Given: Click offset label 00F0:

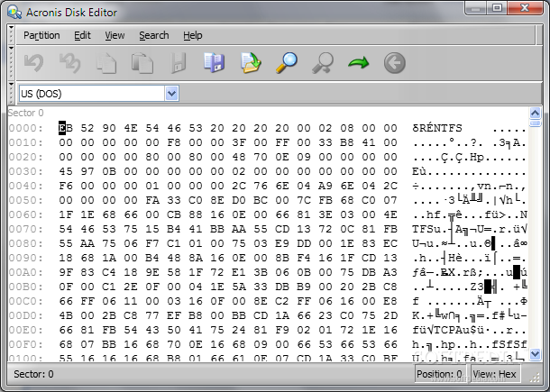Looking at the screenshot, I should pos(25,344).
